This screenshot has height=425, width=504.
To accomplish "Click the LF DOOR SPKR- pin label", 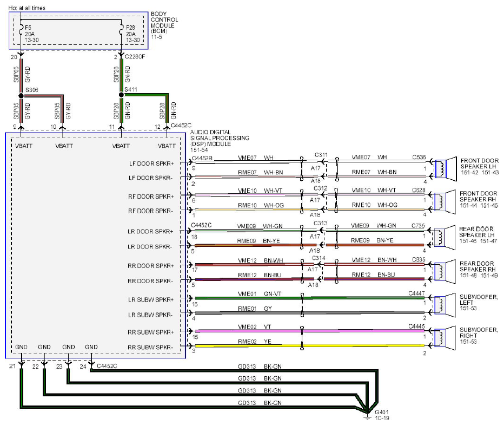I will (150, 178).
